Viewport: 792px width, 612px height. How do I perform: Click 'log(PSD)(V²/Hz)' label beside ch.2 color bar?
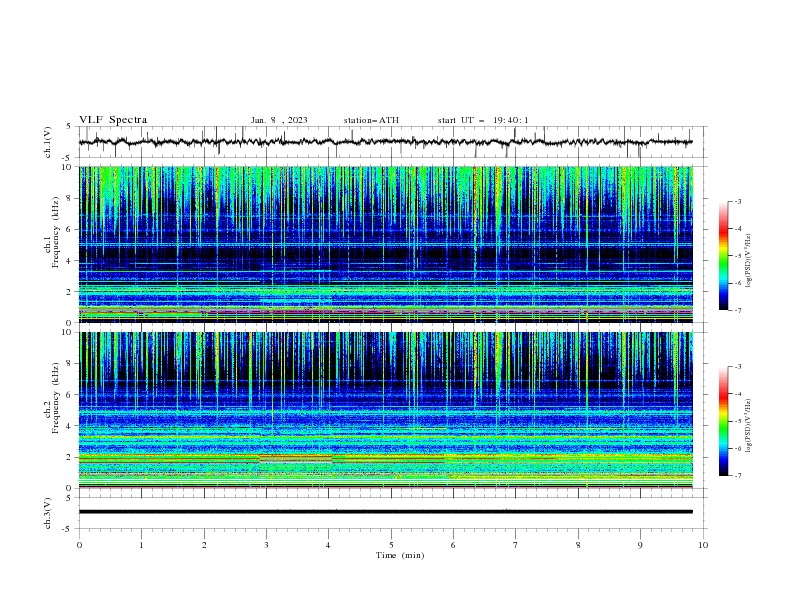(x=749, y=425)
